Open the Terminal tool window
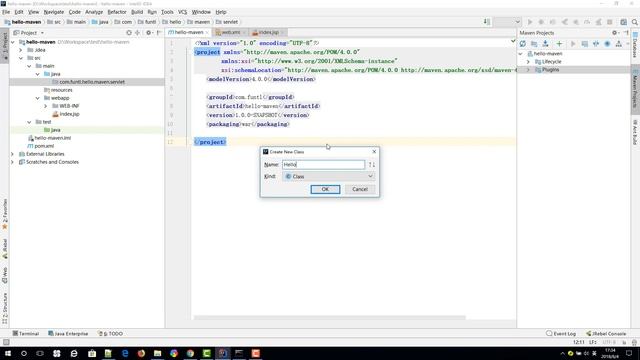 tap(26, 333)
